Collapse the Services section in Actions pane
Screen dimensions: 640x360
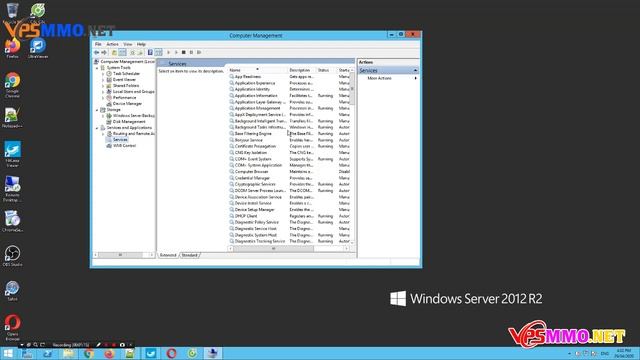coord(416,71)
